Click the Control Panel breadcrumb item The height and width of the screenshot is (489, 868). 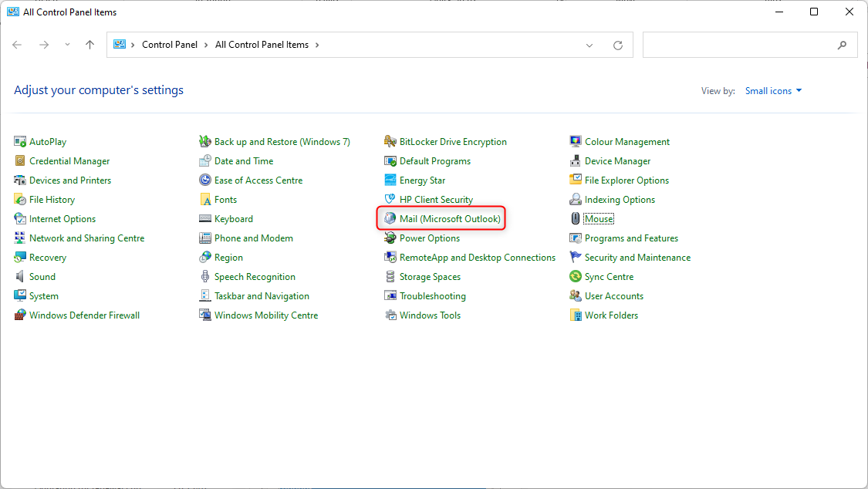[170, 45]
